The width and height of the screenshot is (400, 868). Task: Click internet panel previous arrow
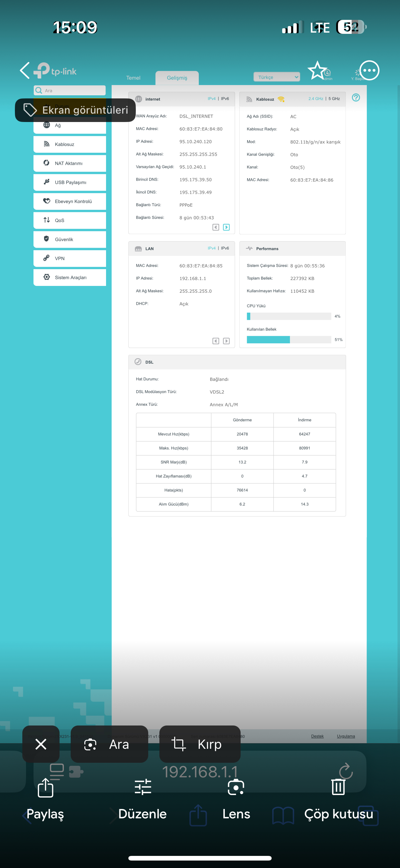[216, 228]
